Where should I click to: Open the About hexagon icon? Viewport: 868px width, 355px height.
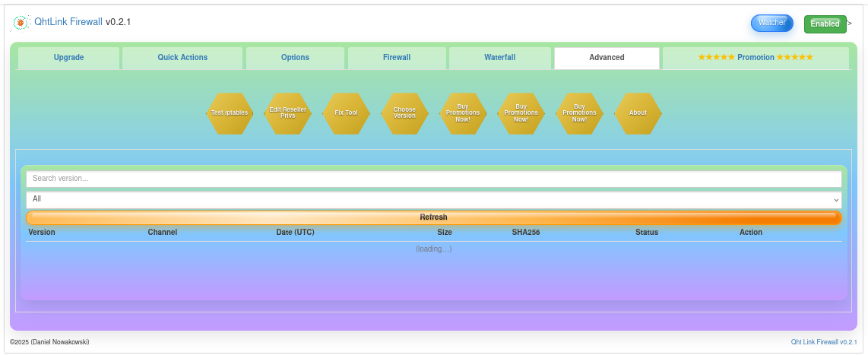638,113
